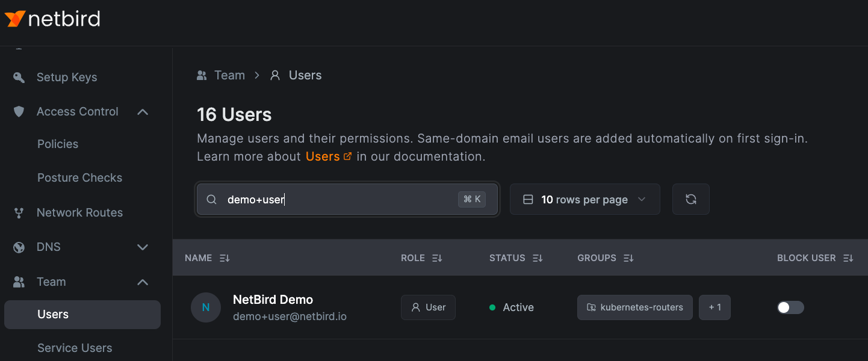Expand the DNS section
868x361 pixels.
(x=143, y=247)
